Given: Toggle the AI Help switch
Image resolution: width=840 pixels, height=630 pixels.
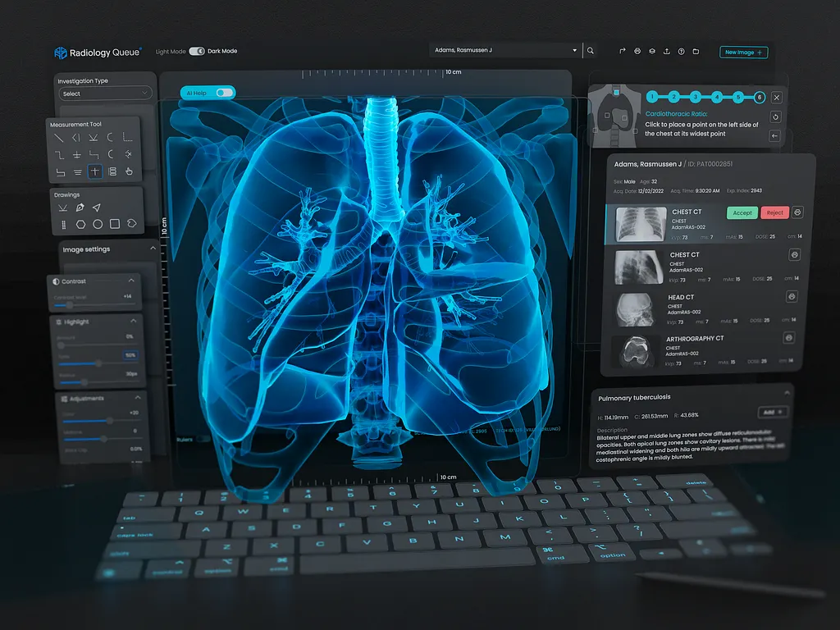Looking at the screenshot, I should [224, 93].
